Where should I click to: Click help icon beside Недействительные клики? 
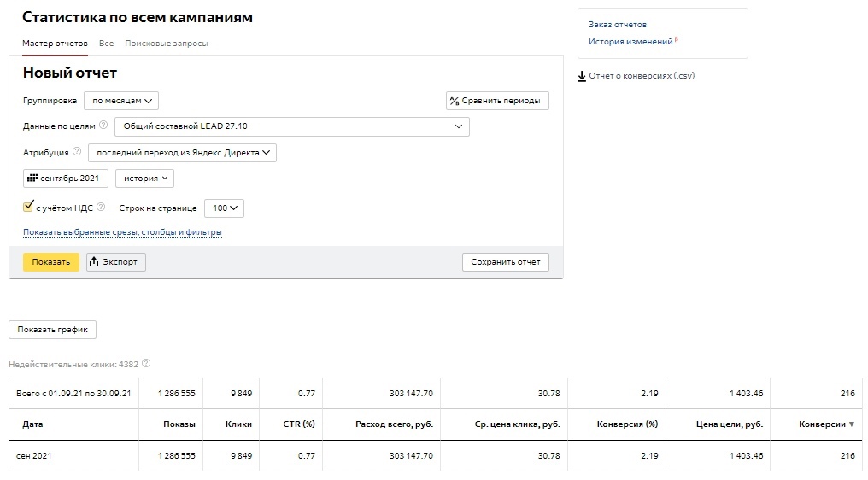point(146,364)
